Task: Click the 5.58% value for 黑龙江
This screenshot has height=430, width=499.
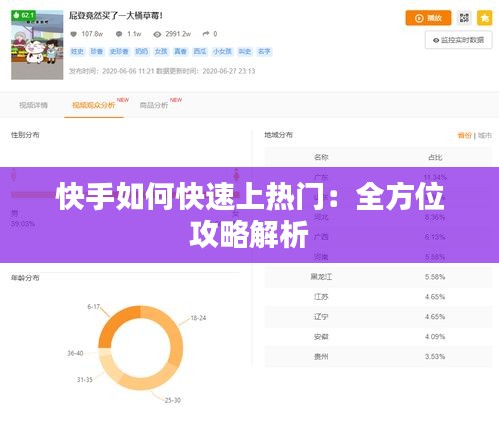Action: 435,277
